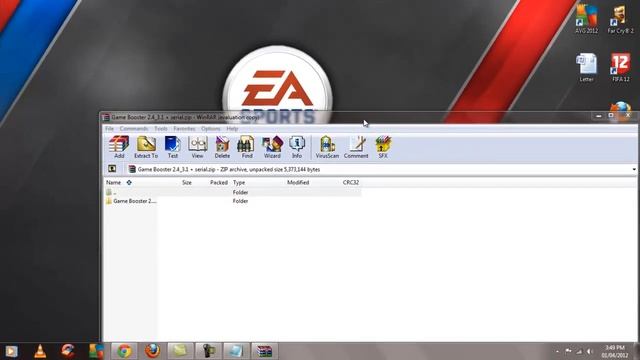
Task: Click the taskbar clock and date
Action: coord(615,351)
